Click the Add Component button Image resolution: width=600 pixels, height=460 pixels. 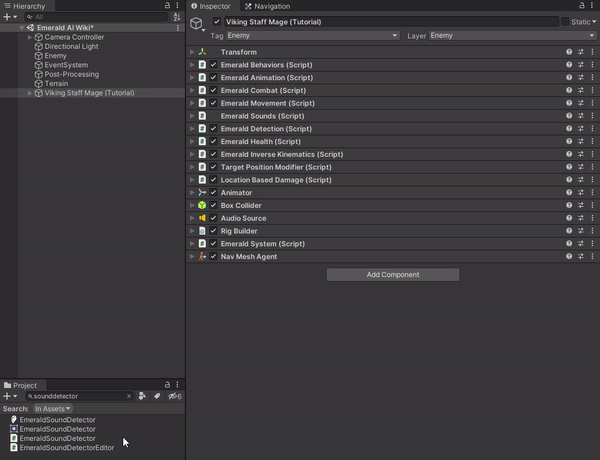coord(392,275)
